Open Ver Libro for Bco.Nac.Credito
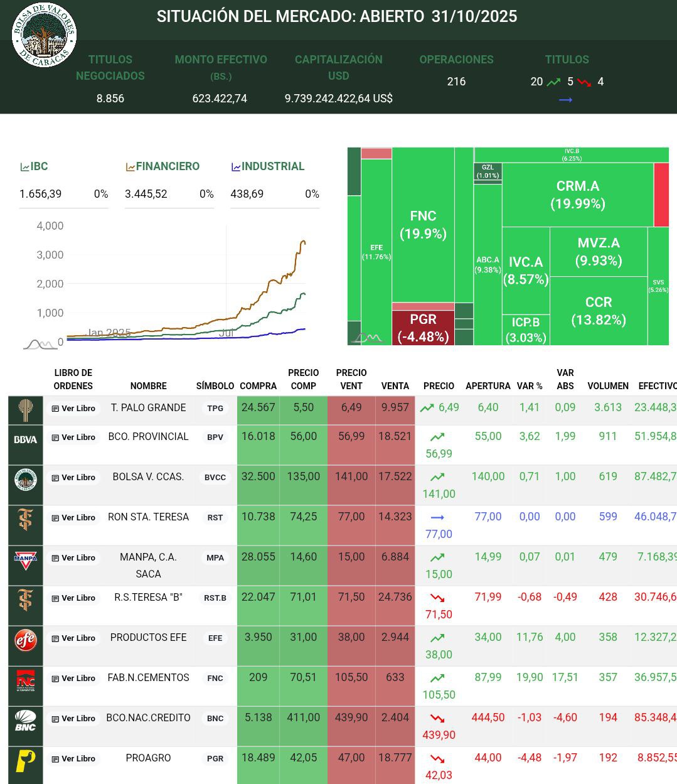The width and height of the screenshot is (677, 784). coord(73,719)
